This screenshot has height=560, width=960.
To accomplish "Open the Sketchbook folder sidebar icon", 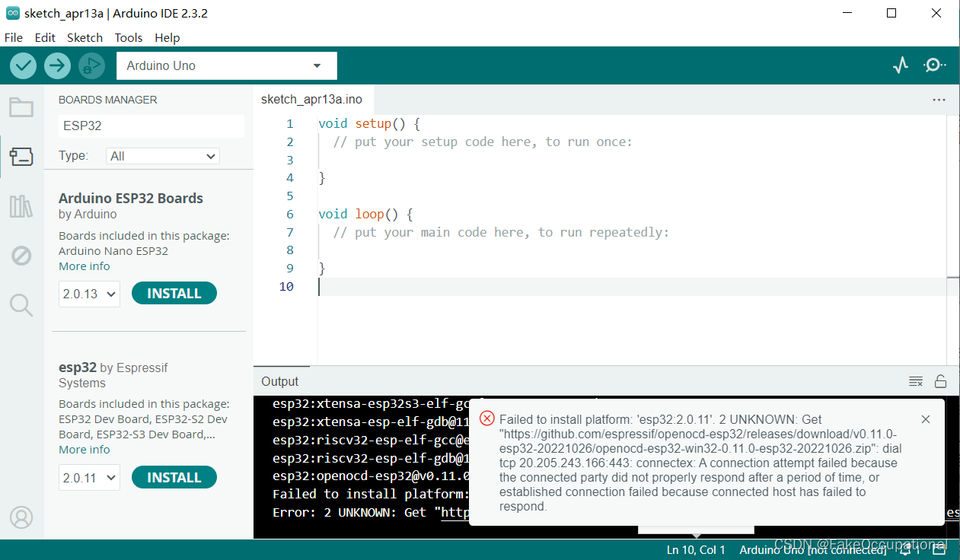I will (x=21, y=107).
